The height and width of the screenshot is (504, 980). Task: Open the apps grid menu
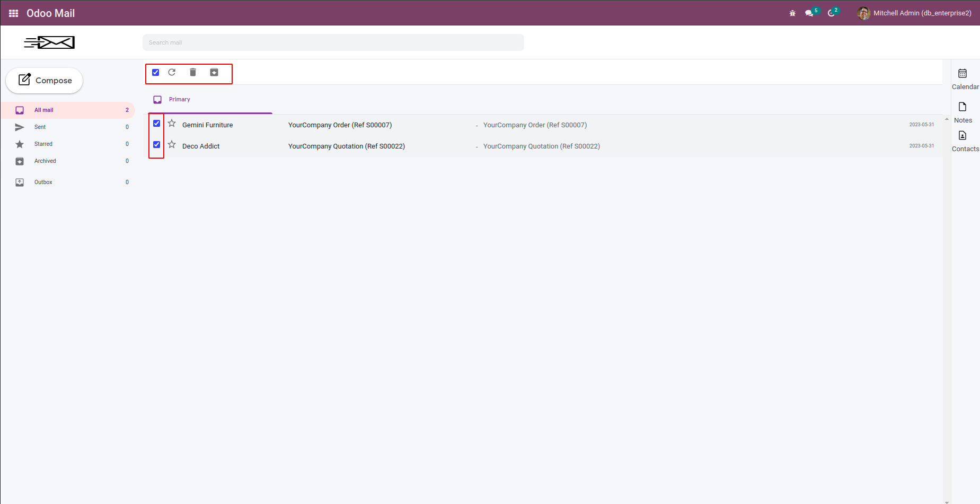[x=14, y=13]
